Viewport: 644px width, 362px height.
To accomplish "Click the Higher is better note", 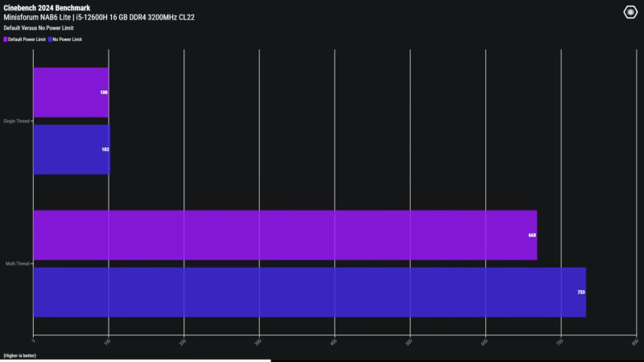I will click(19, 355).
